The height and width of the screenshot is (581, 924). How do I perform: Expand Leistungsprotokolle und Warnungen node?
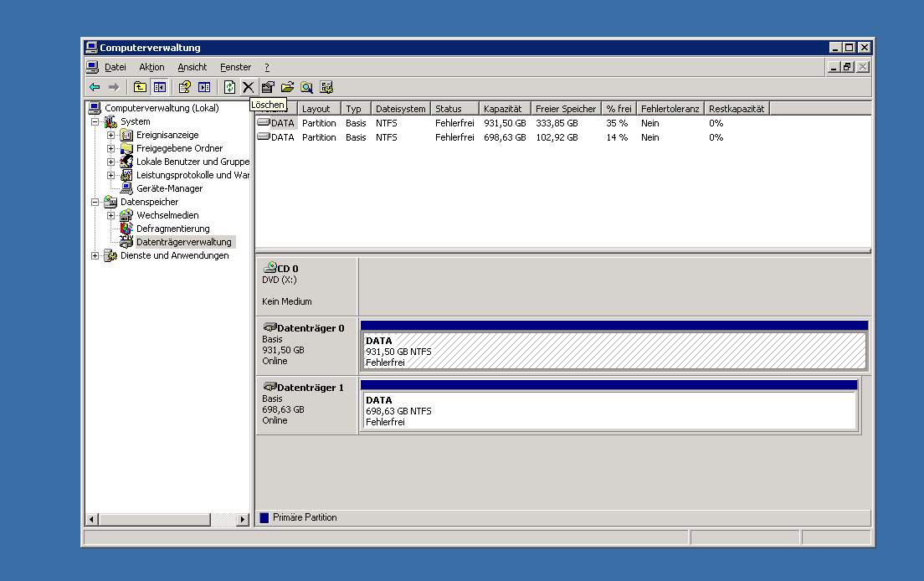pyautogui.click(x=110, y=175)
